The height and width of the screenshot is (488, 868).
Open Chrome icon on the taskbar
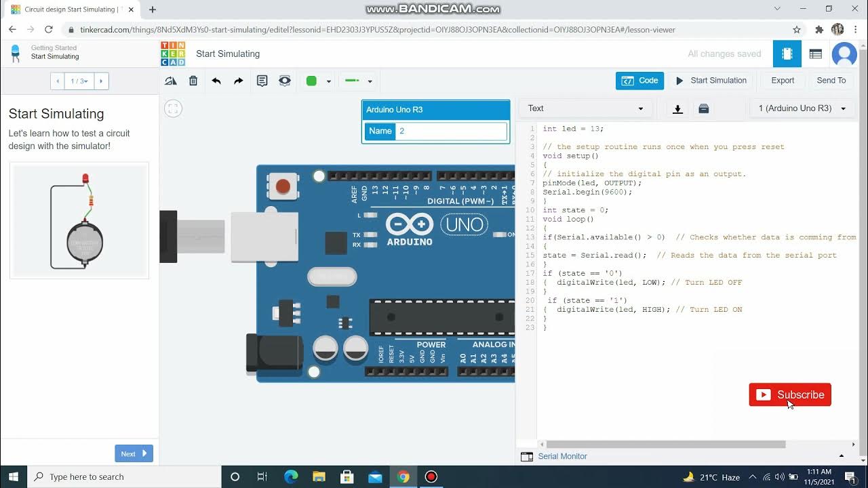[x=403, y=476]
